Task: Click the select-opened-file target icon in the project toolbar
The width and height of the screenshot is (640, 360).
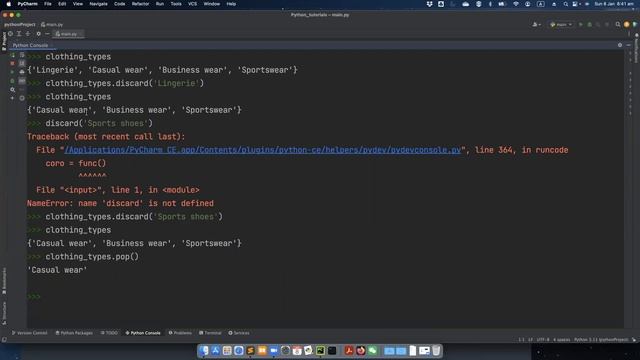Action: tap(11, 34)
